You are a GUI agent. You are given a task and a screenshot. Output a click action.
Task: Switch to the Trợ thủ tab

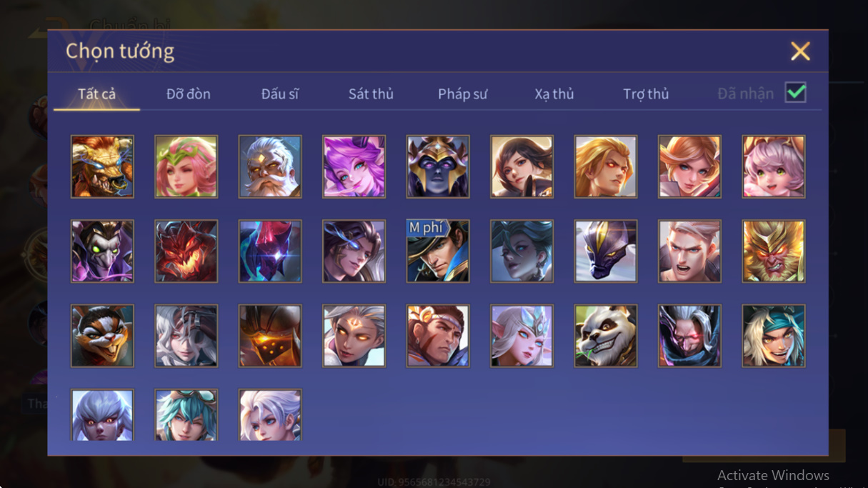click(646, 94)
